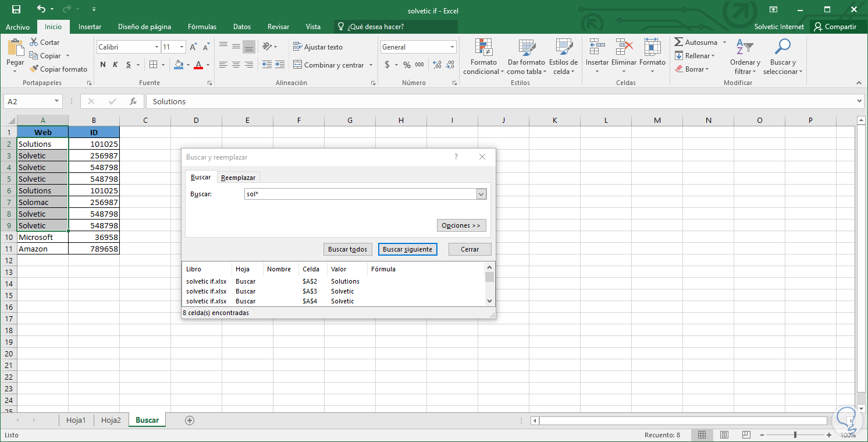Open the Buscar search history dropdown
This screenshot has width=868, height=442.
coord(481,193)
